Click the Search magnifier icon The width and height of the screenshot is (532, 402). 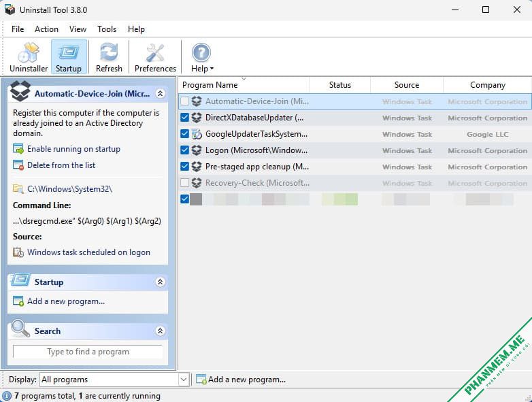tap(20, 328)
